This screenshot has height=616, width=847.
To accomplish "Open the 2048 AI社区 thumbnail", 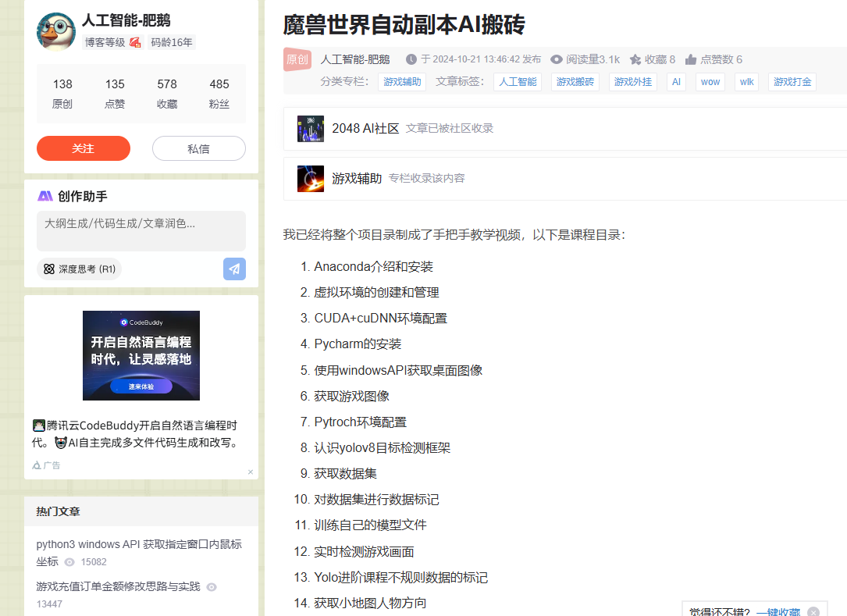I will pyautogui.click(x=311, y=129).
